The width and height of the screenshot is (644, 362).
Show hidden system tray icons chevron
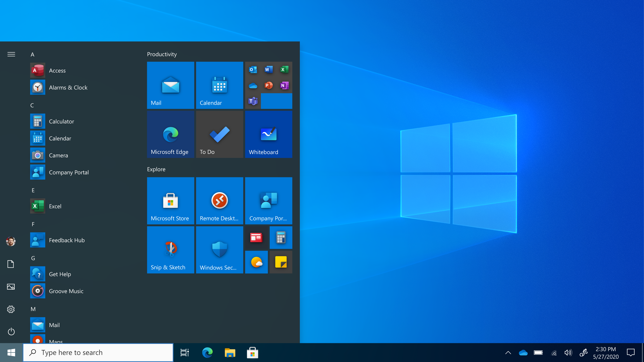click(508, 352)
